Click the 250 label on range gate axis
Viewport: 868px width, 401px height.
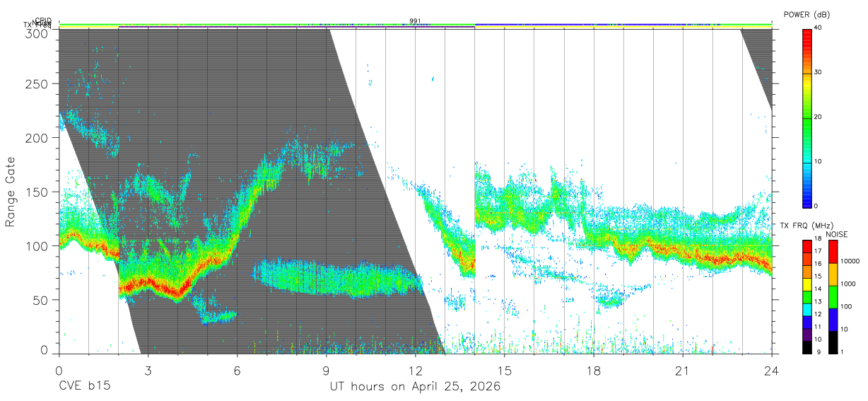coord(37,84)
